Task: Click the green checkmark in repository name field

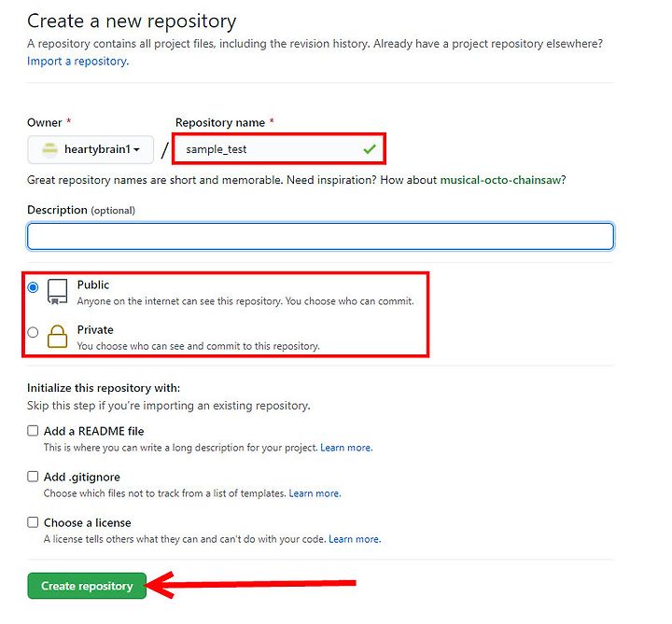Action: tap(370, 149)
